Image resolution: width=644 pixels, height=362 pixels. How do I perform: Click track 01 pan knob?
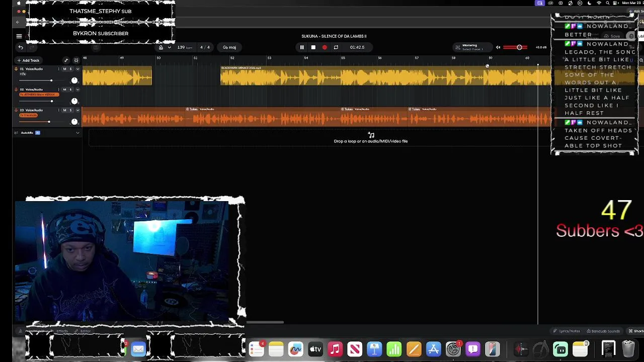[x=74, y=80]
